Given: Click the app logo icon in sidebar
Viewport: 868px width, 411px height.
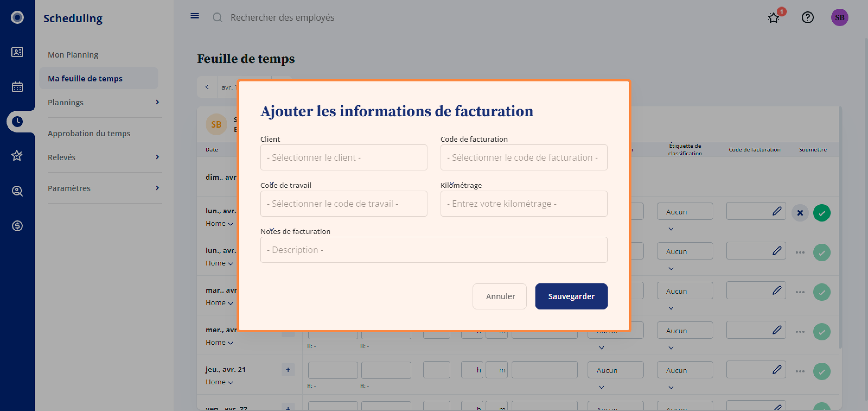Looking at the screenshot, I should point(17,17).
